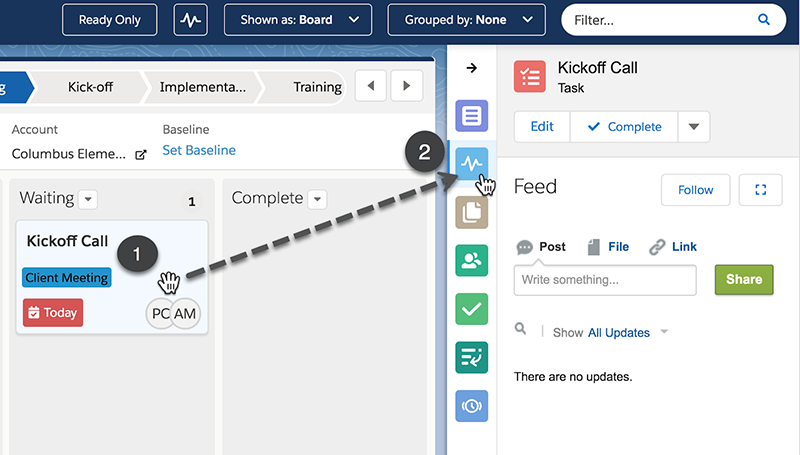Open the files copy icon in sidebar
Screen dimensions: 800x455
coord(471,212)
